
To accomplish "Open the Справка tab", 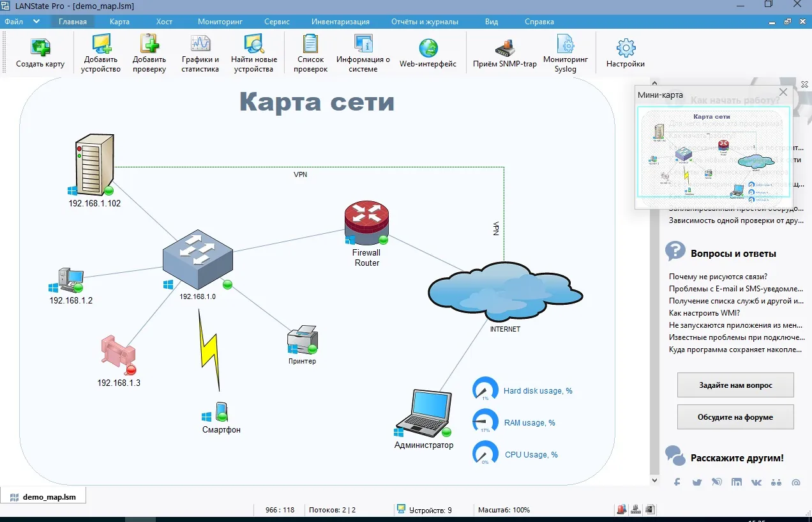I will pos(539,21).
